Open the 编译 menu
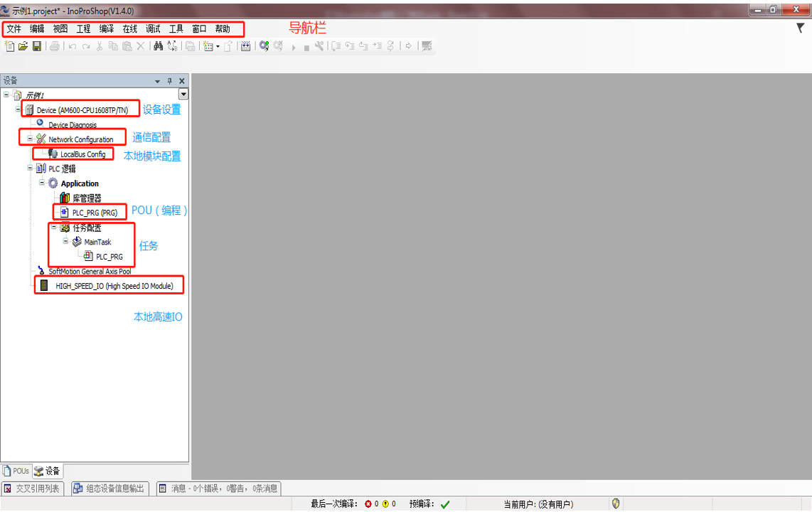 (107, 29)
